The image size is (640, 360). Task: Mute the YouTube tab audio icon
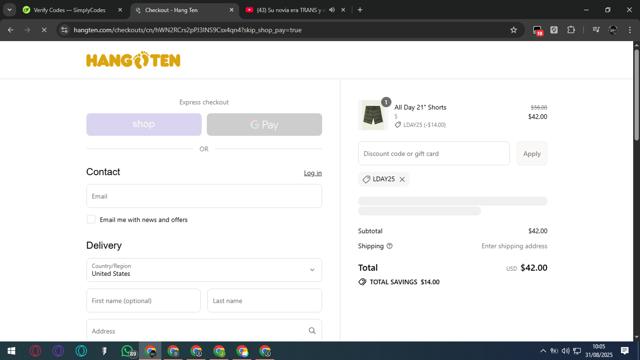pyautogui.click(x=332, y=10)
